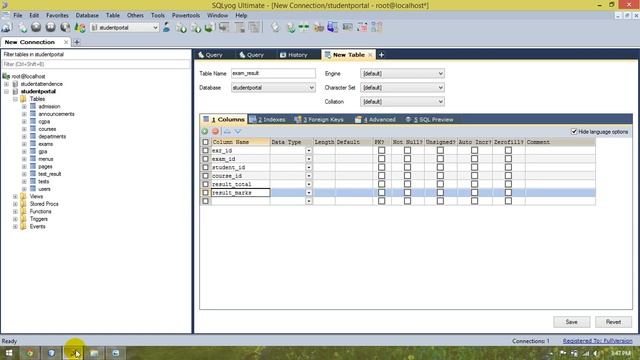Close the New Connection tab
Screen dimensions: 640x360
pyautogui.click(x=66, y=42)
